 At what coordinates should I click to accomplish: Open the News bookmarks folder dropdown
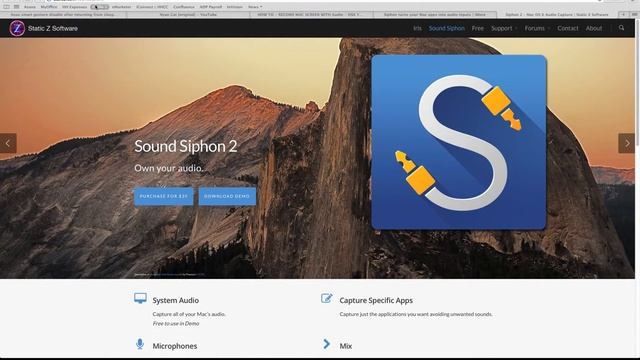[255, 7]
